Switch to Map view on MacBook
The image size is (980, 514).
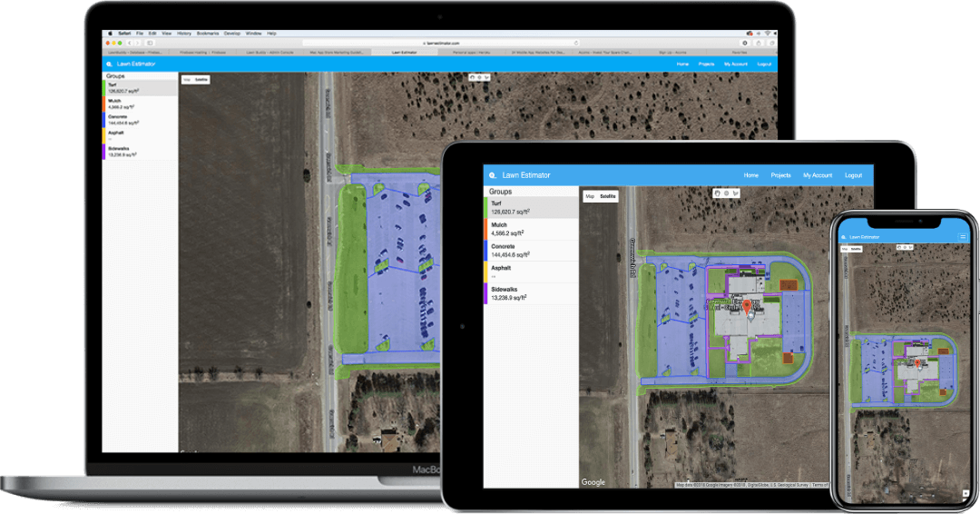pyautogui.click(x=187, y=79)
